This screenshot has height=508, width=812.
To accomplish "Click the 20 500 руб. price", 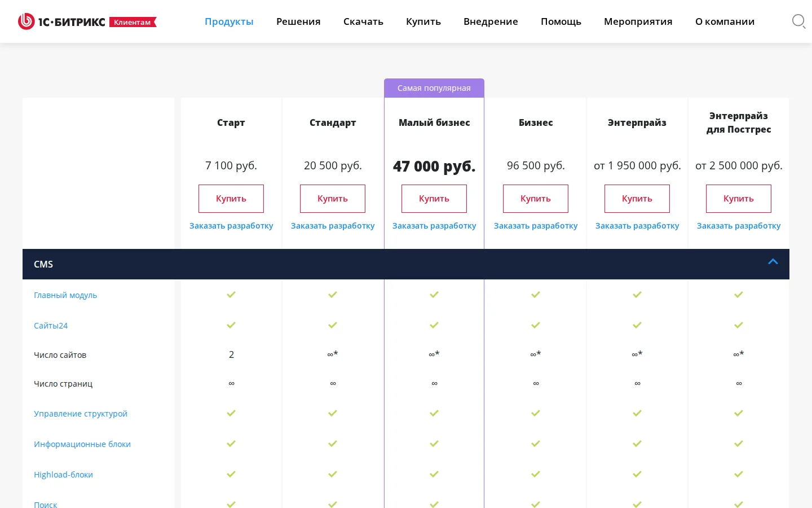I will click(333, 165).
